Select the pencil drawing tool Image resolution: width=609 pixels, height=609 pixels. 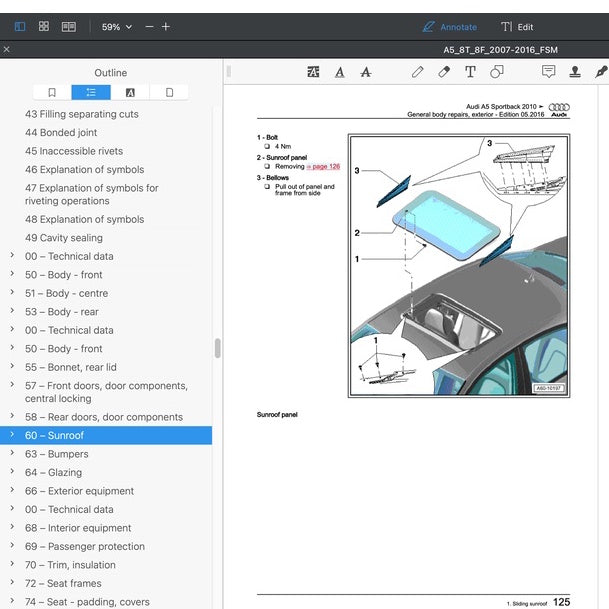418,72
